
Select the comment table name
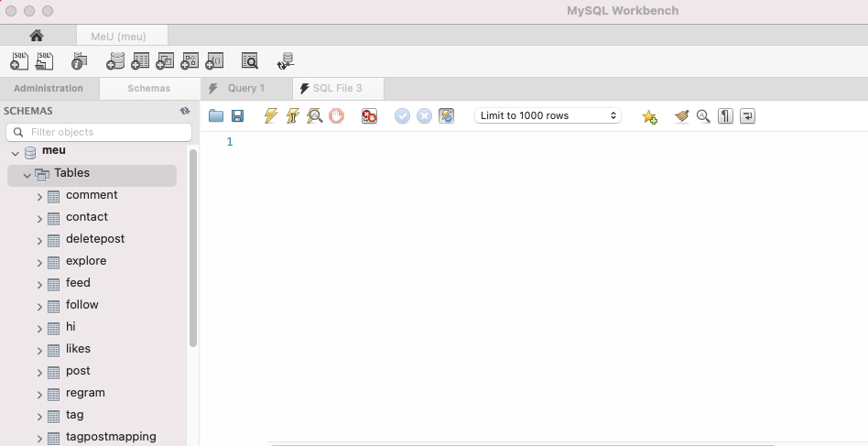[x=92, y=195]
